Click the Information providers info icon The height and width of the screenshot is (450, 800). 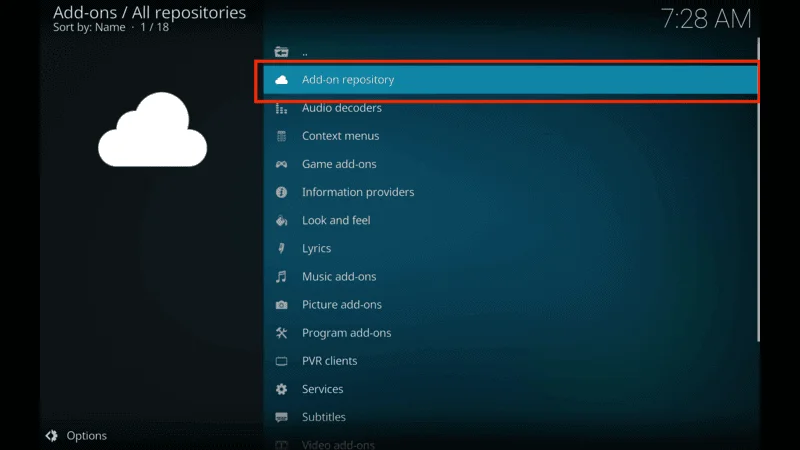281,192
